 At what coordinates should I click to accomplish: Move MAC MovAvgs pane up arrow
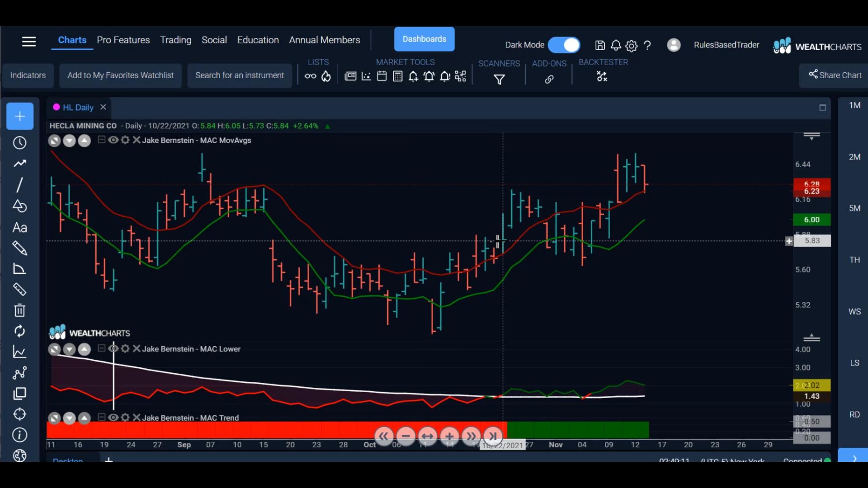pyautogui.click(x=85, y=141)
